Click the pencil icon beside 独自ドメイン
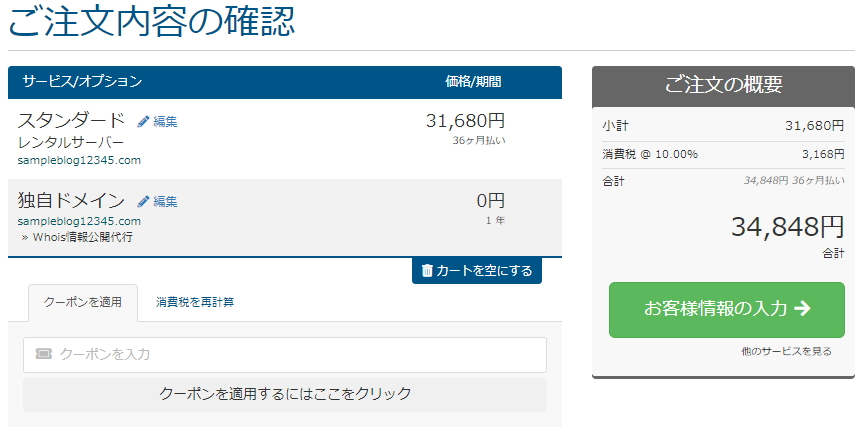Viewport: 862px width, 434px height. 143,202
